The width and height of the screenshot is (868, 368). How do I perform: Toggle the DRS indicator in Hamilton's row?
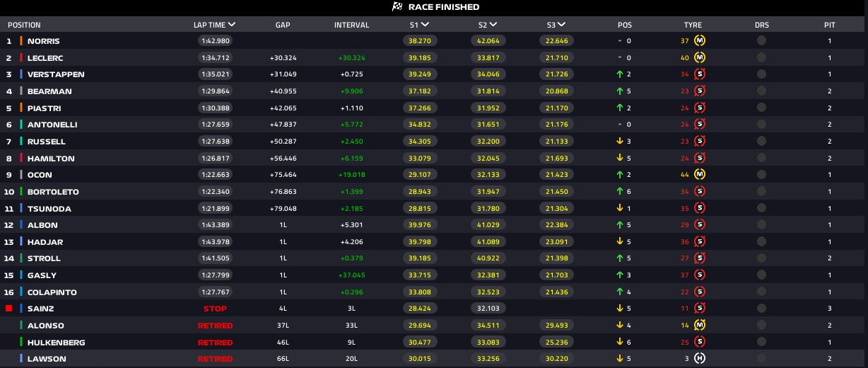(x=761, y=159)
